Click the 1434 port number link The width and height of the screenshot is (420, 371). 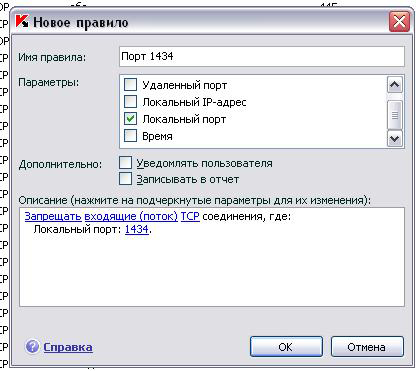click(136, 229)
